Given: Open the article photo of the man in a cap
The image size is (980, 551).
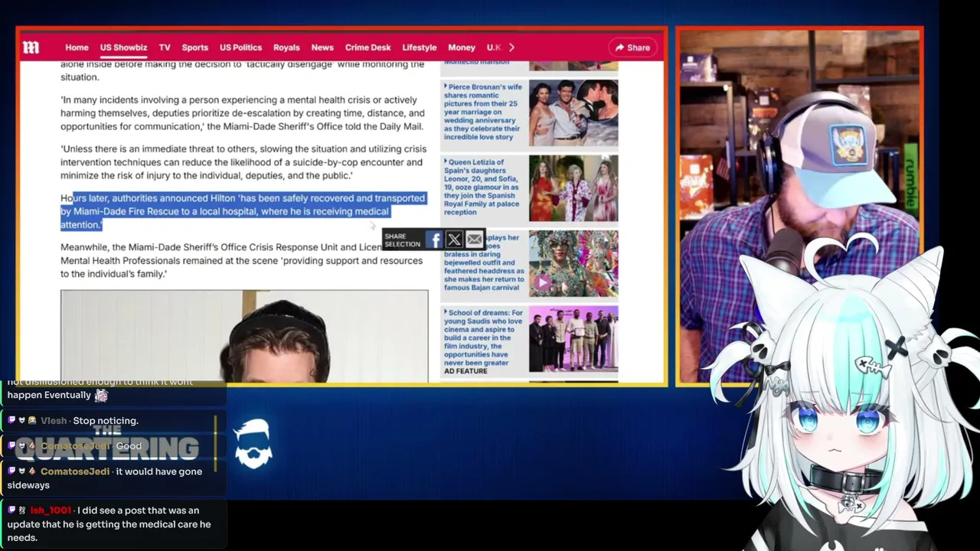Looking at the screenshot, I should (244, 335).
